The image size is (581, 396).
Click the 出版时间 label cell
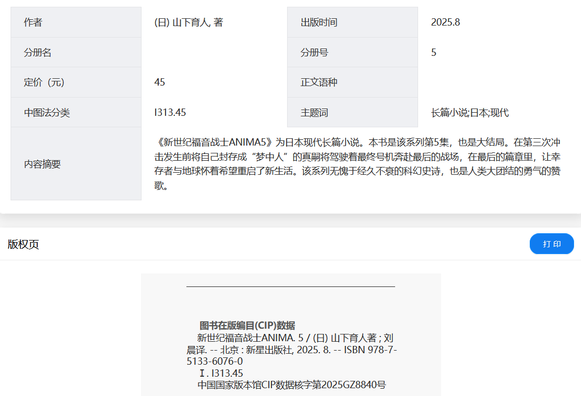[x=352, y=22]
